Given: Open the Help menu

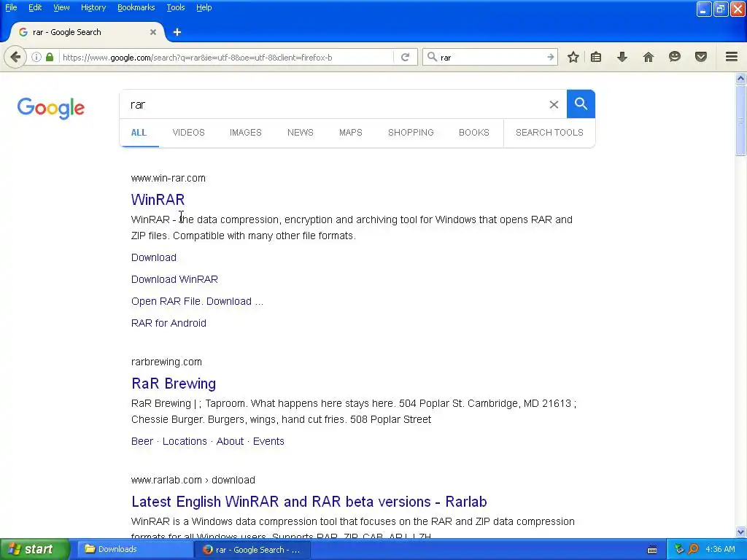Looking at the screenshot, I should [204, 7].
